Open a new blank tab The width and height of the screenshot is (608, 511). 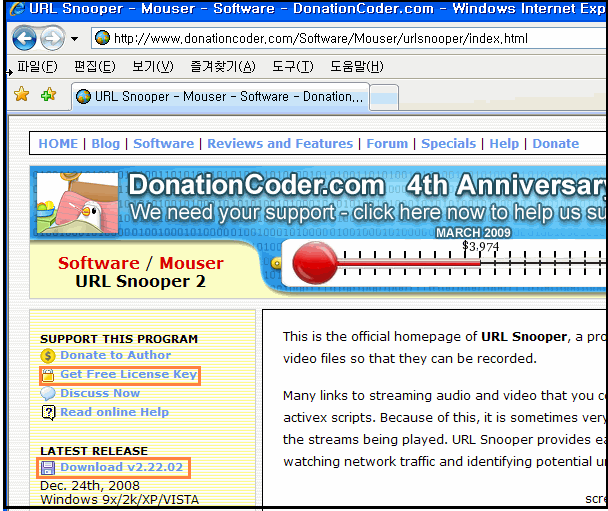click(384, 97)
